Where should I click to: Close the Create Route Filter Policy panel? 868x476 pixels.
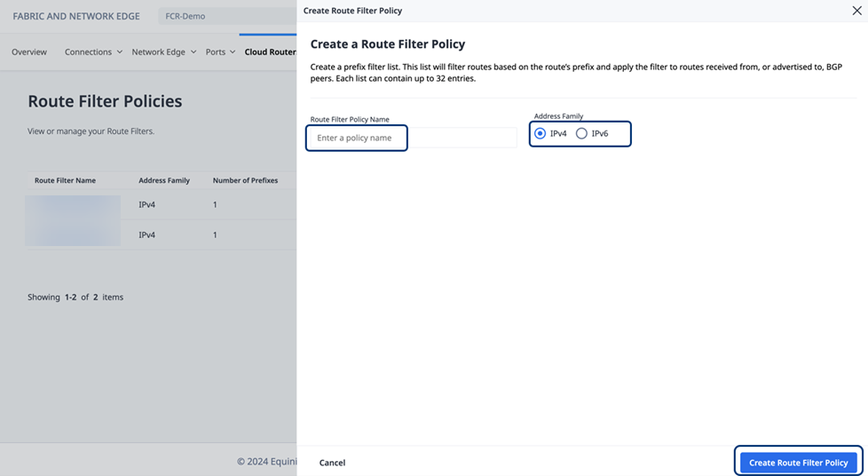[856, 11]
